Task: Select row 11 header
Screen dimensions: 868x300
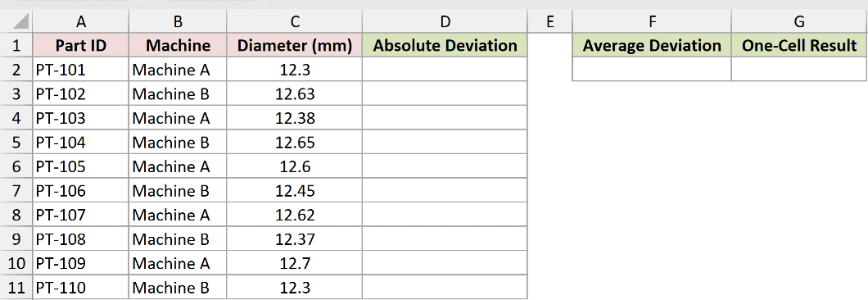Action: pyautogui.click(x=16, y=288)
